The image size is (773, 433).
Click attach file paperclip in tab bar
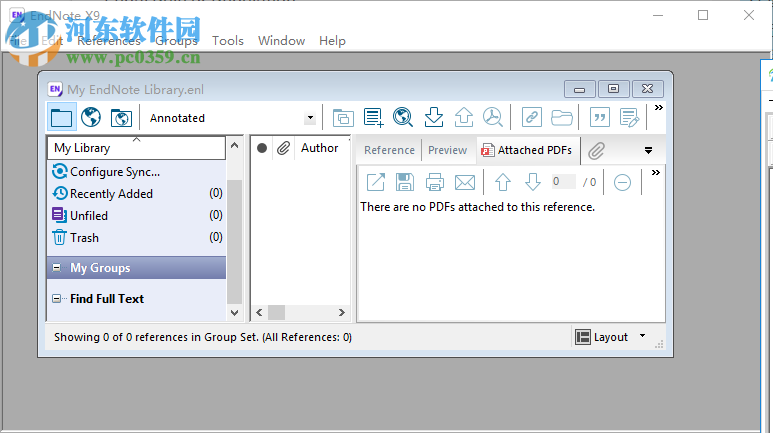(x=596, y=150)
